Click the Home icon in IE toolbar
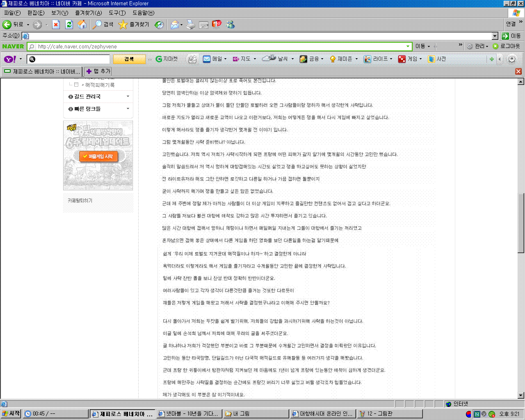The image size is (525, 420). click(x=82, y=25)
